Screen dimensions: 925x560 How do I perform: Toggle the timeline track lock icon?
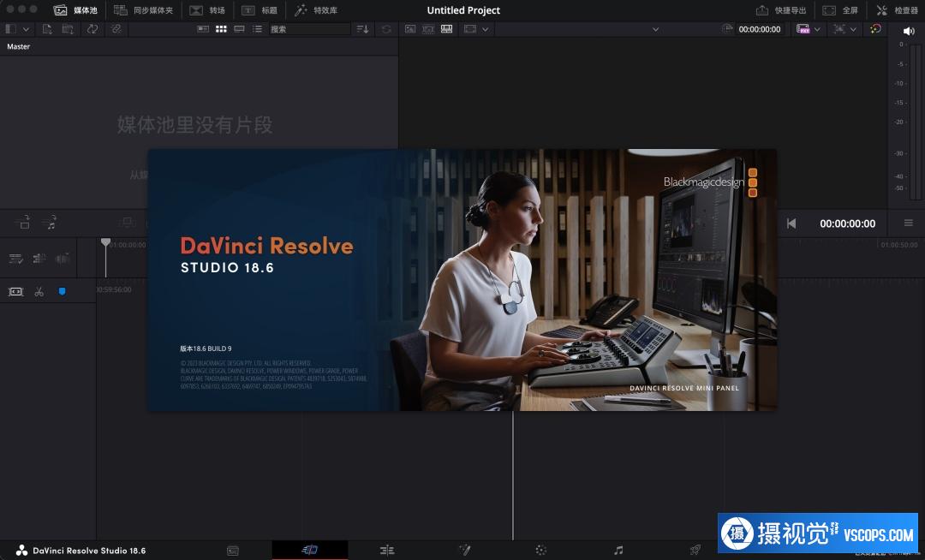point(39,259)
